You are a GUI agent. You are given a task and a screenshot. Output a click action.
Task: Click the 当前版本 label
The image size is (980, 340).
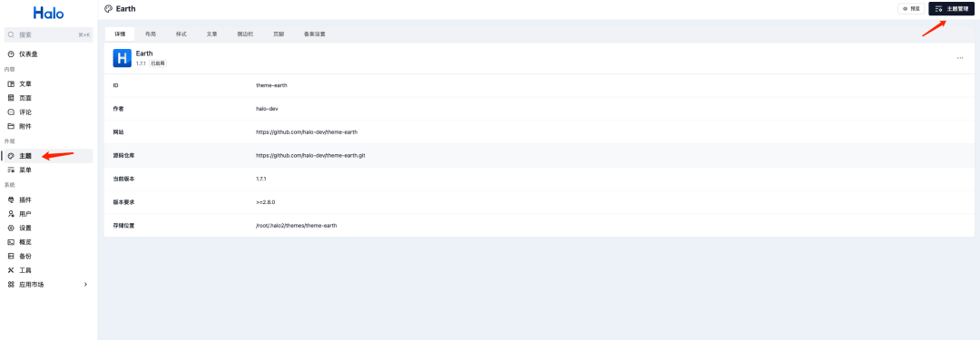123,179
